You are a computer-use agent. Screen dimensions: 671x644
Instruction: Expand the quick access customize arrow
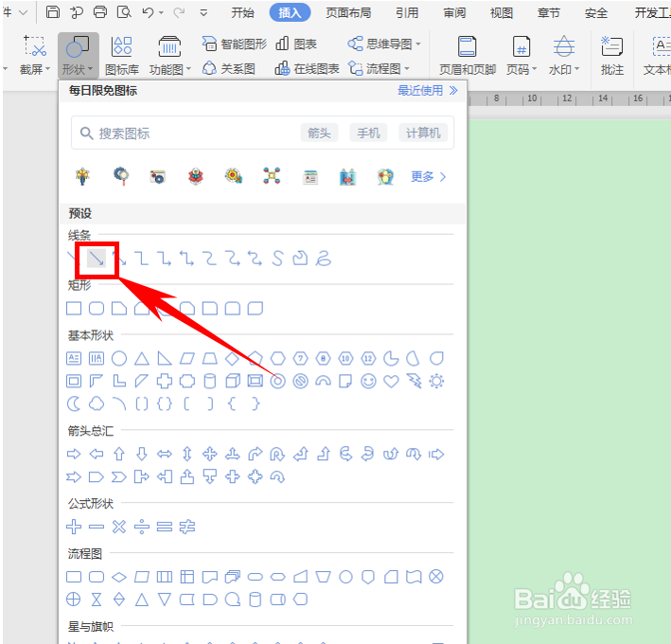pos(203,13)
